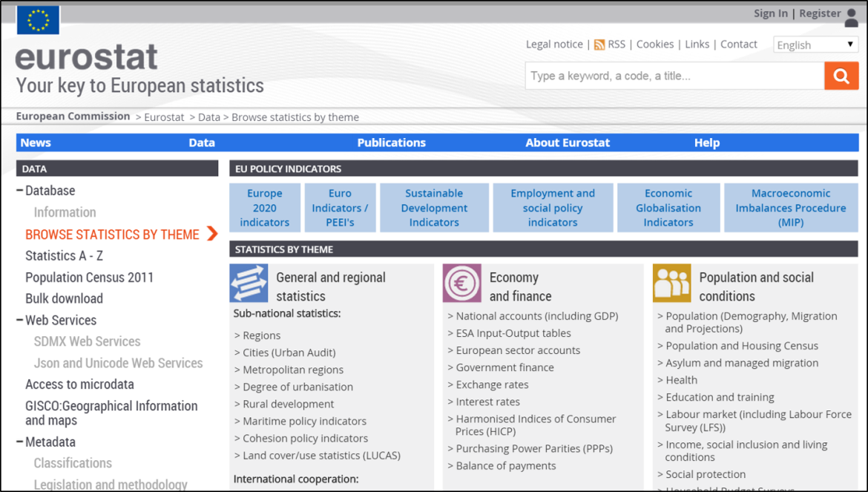868x492 pixels.
Task: Open the English language dropdown
Action: pyautogui.click(x=815, y=45)
